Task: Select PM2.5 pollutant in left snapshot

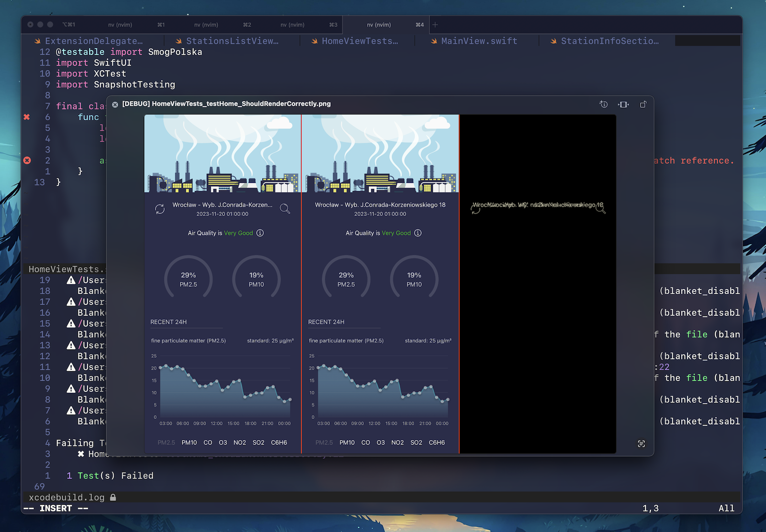Action: [x=166, y=443]
